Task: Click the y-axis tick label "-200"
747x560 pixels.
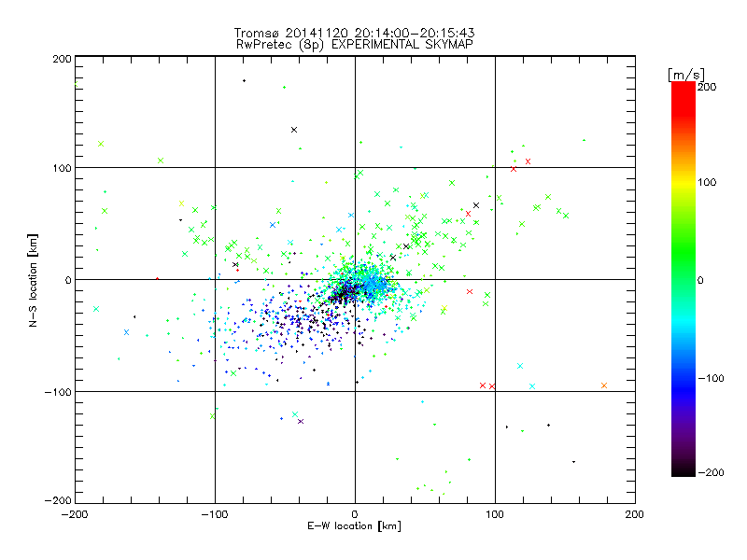Action: (58, 500)
